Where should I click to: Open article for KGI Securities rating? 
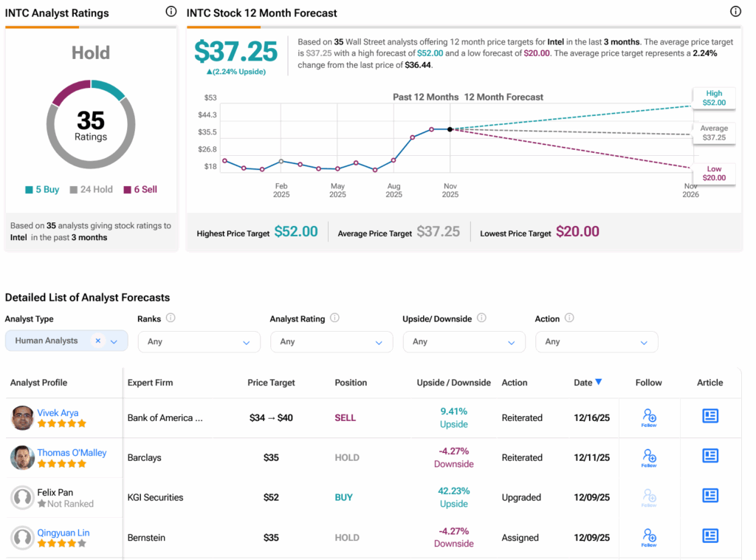710,496
